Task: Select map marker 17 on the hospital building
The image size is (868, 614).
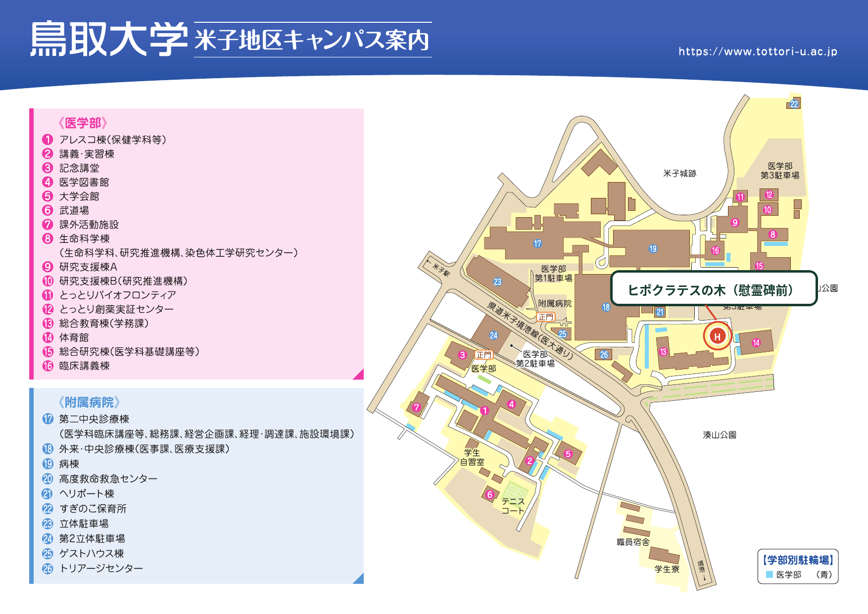Action: (x=537, y=243)
